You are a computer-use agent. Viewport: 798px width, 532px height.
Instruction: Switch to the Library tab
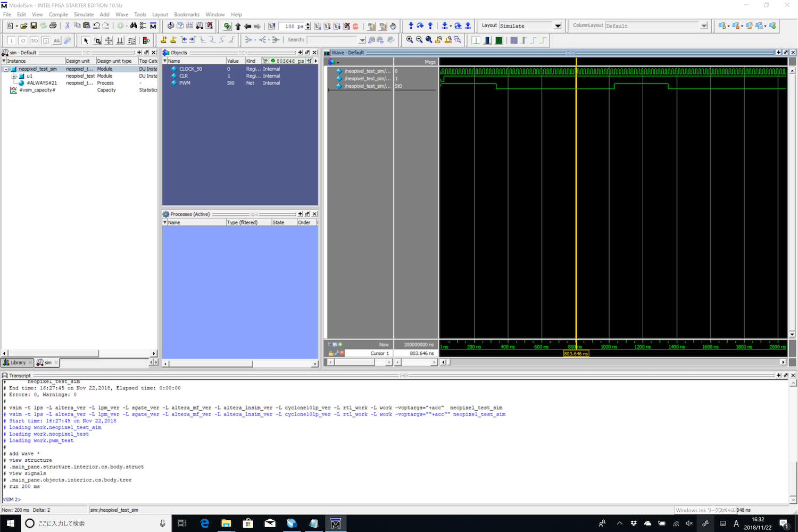pyautogui.click(x=16, y=362)
